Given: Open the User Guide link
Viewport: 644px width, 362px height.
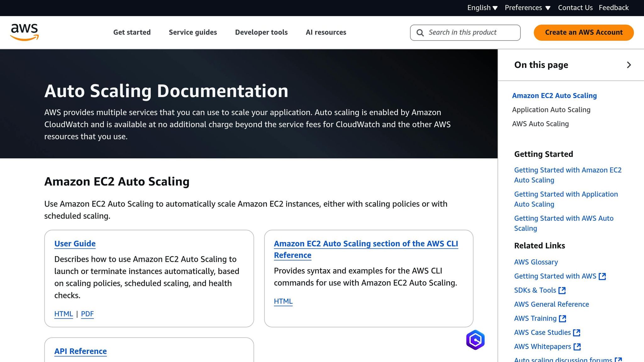Looking at the screenshot, I should [75, 244].
